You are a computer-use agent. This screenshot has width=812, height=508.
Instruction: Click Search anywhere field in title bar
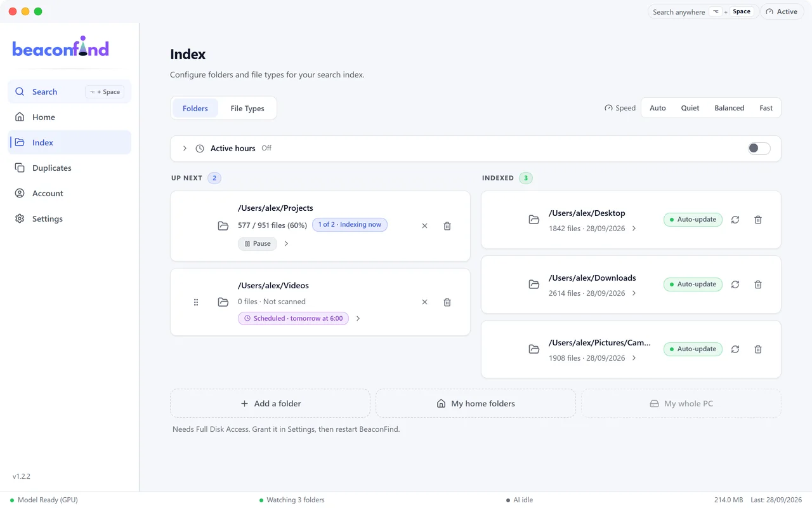click(702, 12)
